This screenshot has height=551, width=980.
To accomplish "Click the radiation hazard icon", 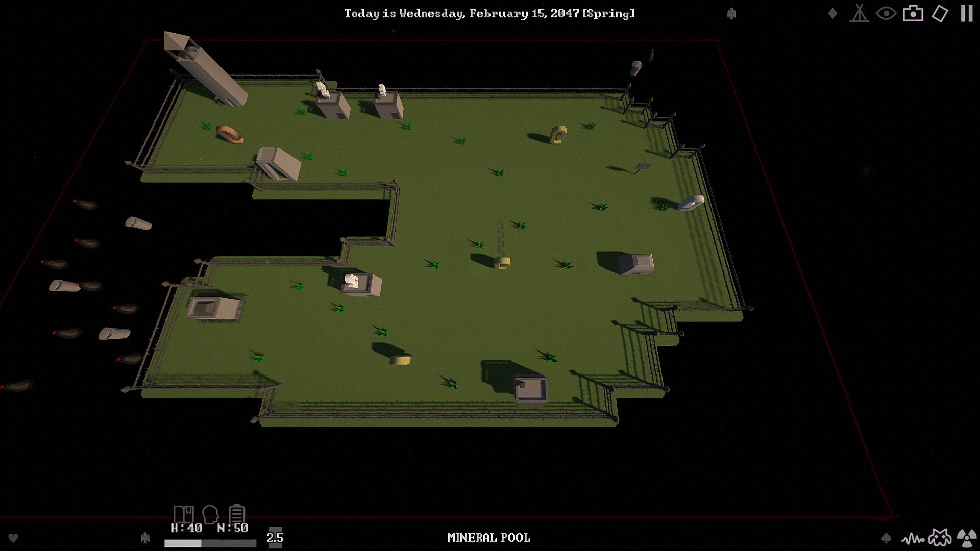I will point(966,538).
